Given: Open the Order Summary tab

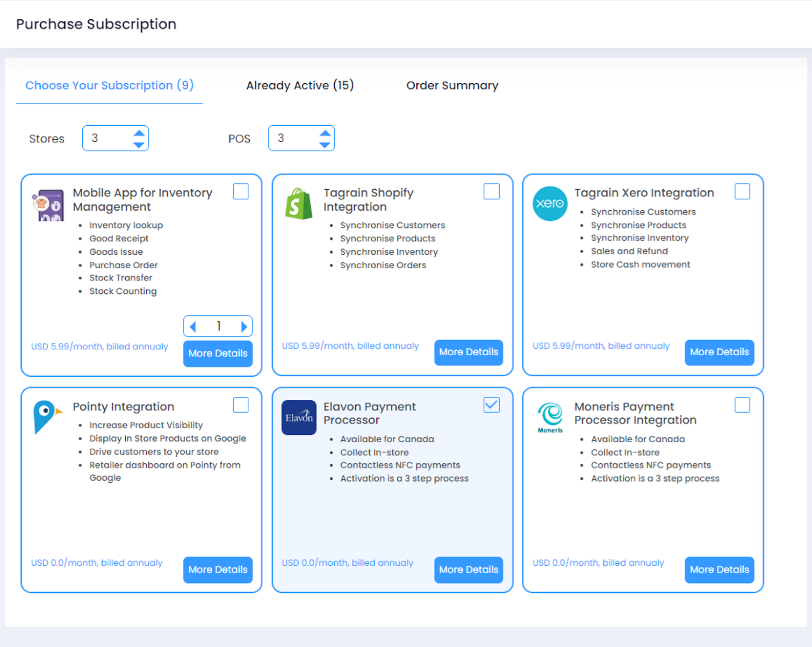Looking at the screenshot, I should pyautogui.click(x=452, y=85).
